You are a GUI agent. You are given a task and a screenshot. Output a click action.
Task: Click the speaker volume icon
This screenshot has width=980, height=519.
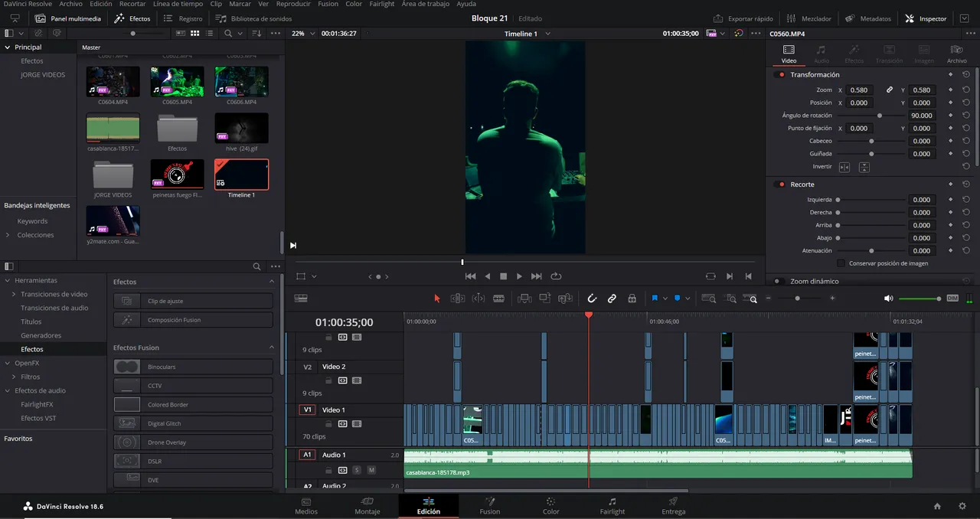(889, 299)
